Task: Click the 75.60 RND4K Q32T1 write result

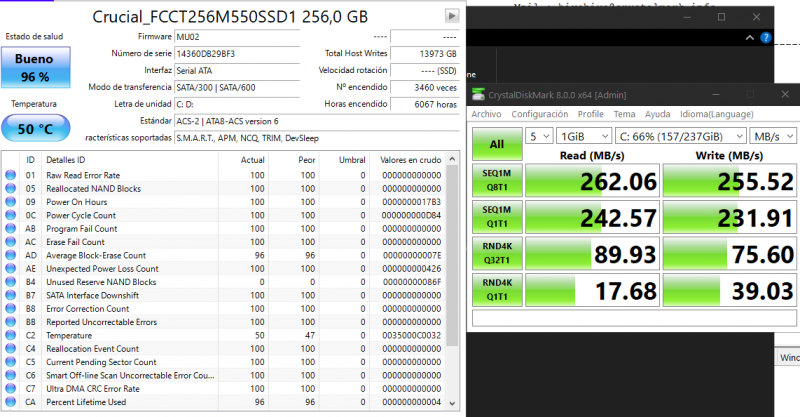Action: point(730,254)
